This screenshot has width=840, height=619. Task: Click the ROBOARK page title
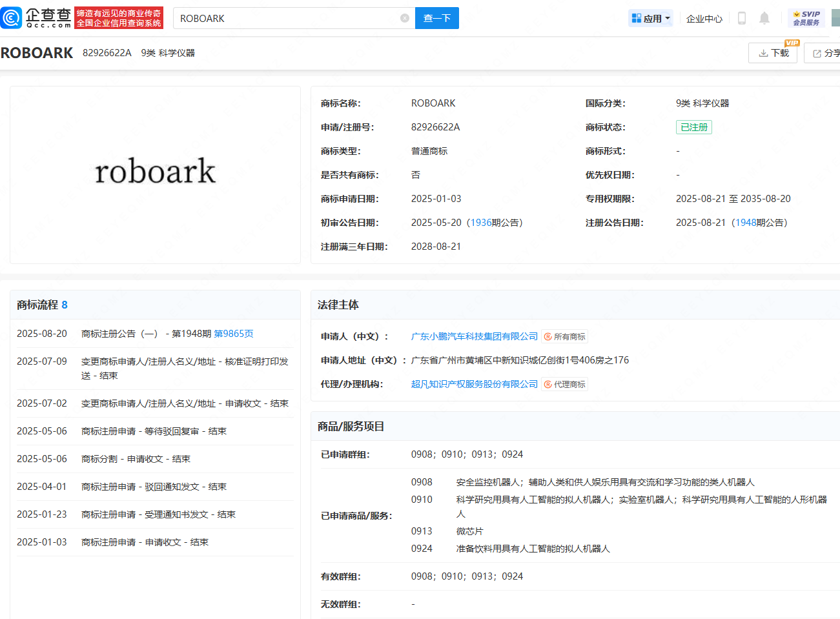pyautogui.click(x=37, y=53)
